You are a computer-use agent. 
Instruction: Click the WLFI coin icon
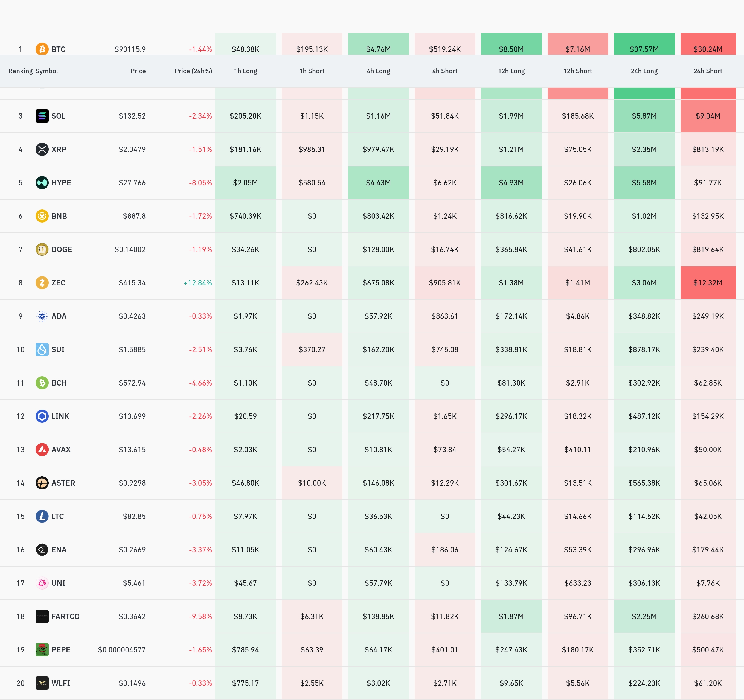[x=42, y=683]
